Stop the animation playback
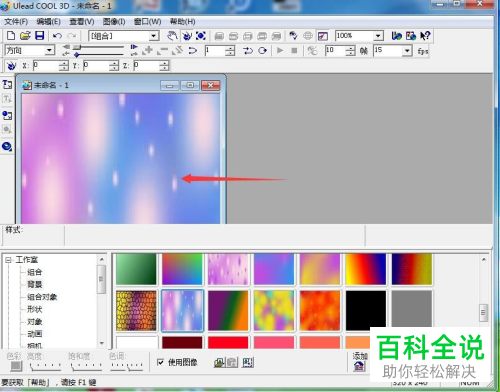The height and width of the screenshot is (392, 500). [294, 51]
